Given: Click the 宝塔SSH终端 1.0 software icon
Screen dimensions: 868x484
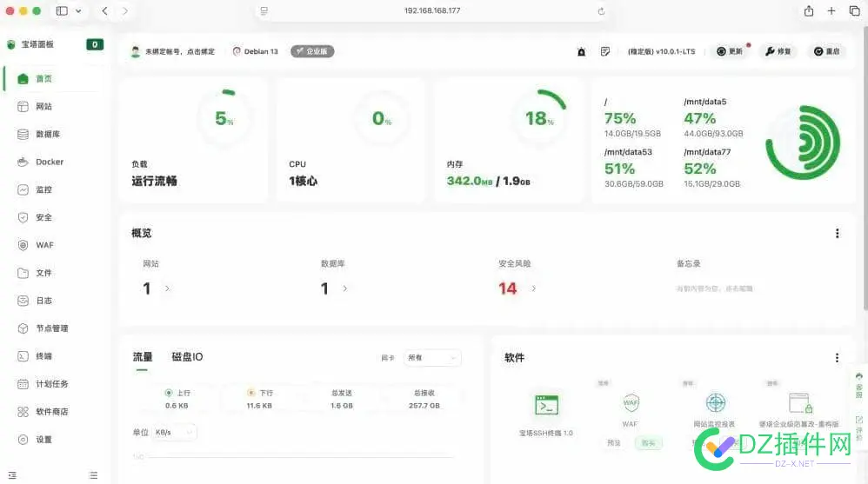Looking at the screenshot, I should [x=546, y=405].
